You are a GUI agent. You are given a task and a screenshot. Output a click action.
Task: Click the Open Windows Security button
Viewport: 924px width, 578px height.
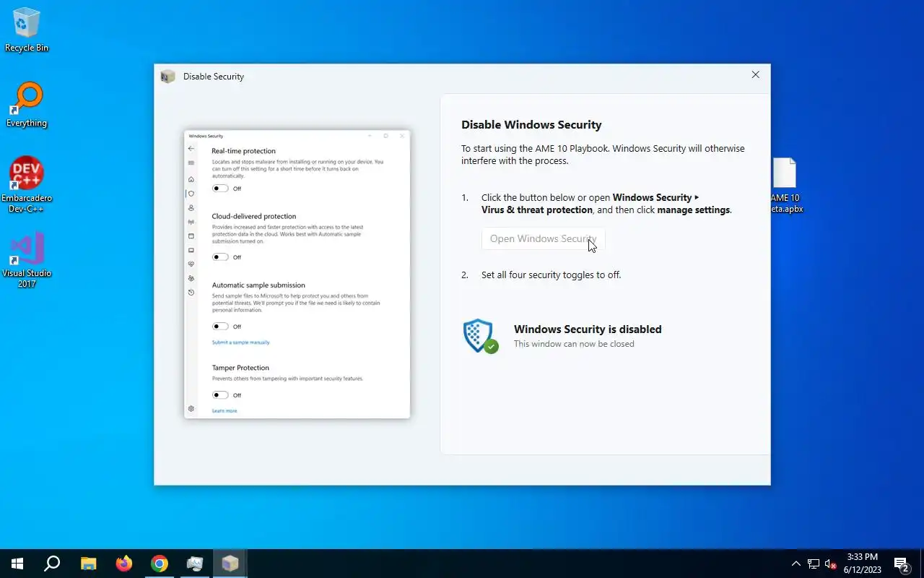pos(543,239)
